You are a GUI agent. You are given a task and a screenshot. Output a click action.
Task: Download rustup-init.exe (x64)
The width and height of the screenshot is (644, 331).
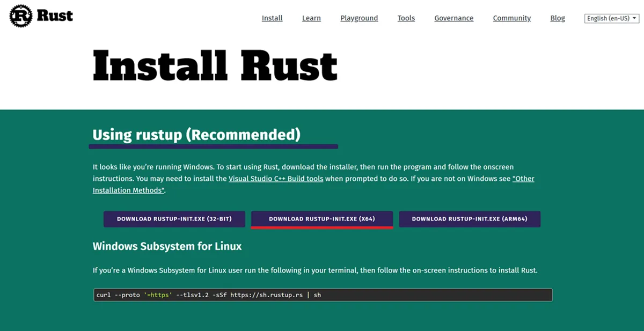[321, 219]
